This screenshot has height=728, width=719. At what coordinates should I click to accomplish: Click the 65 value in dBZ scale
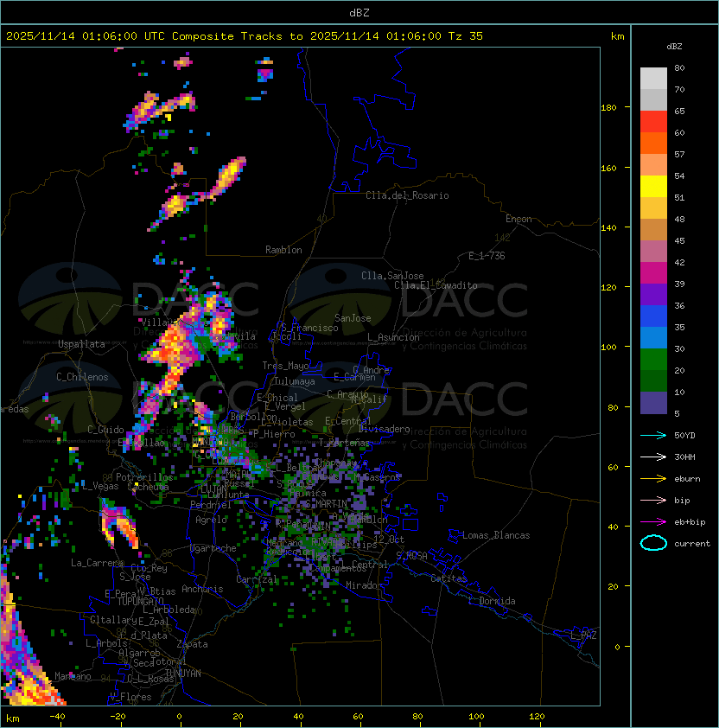(679, 111)
